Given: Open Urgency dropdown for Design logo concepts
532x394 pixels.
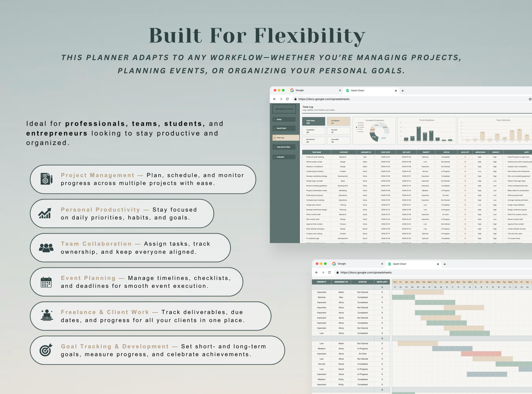Looking at the screenshot, I should click(x=502, y=181).
